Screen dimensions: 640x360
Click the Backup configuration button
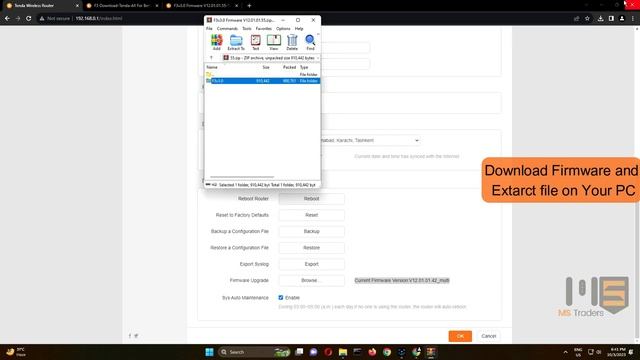click(311, 231)
